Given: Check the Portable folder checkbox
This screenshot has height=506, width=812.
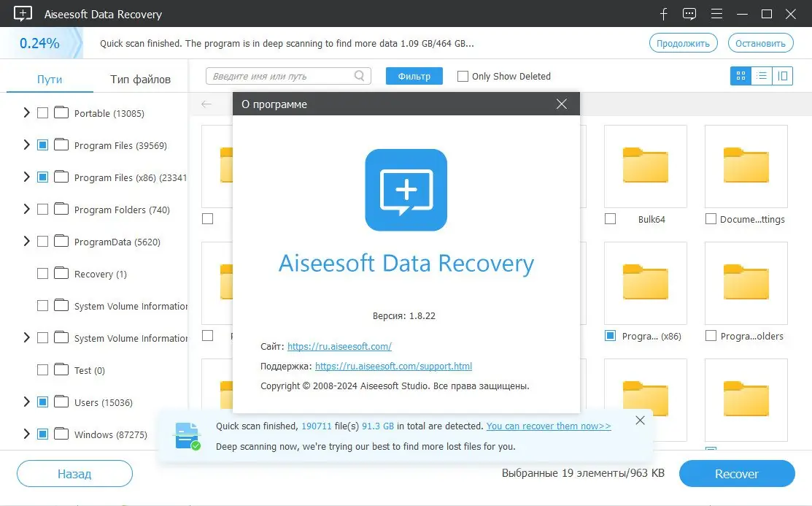Looking at the screenshot, I should [x=42, y=113].
